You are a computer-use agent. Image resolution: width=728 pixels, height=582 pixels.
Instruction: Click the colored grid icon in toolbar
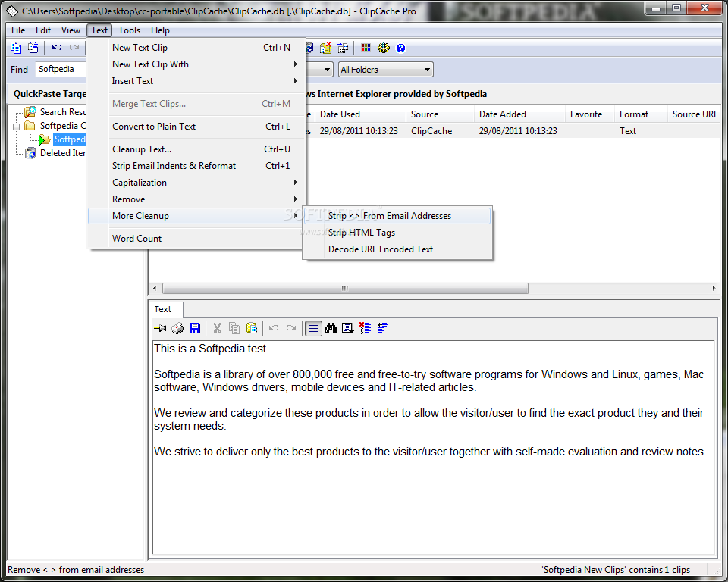[x=366, y=48]
